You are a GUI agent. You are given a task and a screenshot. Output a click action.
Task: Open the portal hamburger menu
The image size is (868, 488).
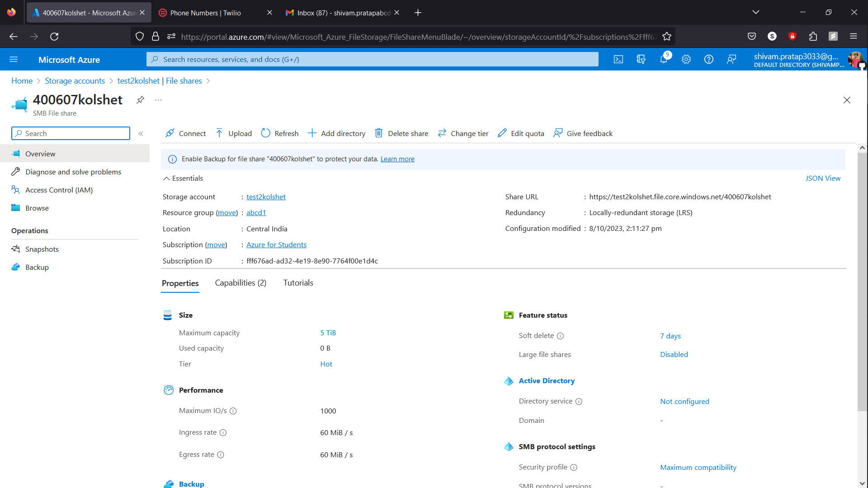coord(14,59)
